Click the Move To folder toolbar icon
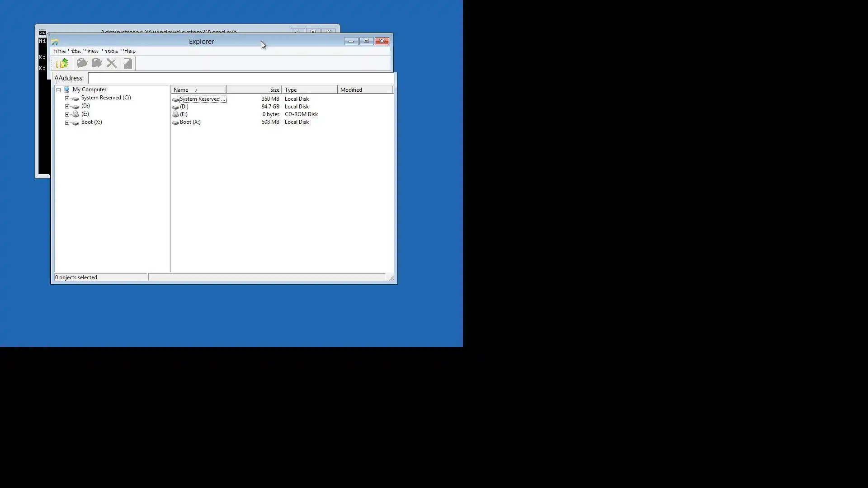The height and width of the screenshot is (488, 868). [x=82, y=63]
